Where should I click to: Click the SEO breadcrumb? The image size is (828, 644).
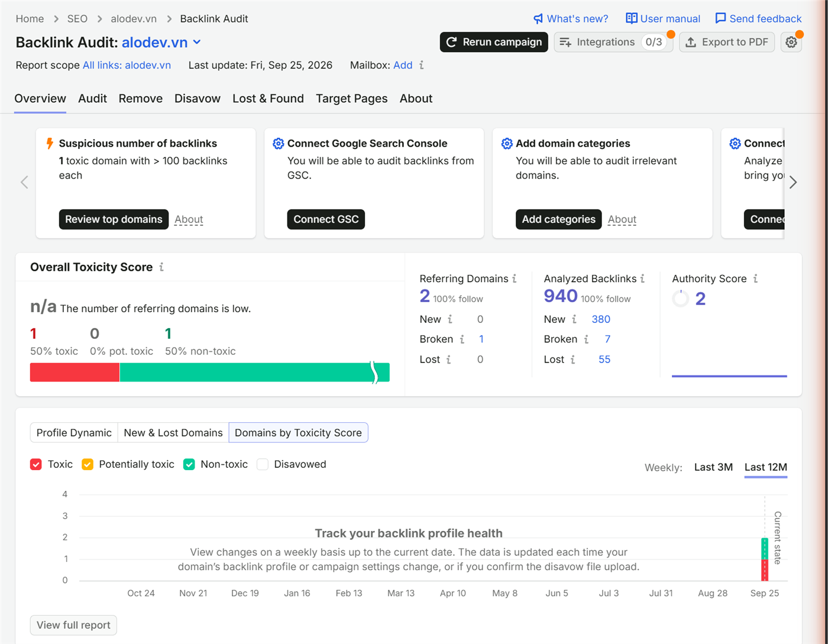[x=77, y=19]
